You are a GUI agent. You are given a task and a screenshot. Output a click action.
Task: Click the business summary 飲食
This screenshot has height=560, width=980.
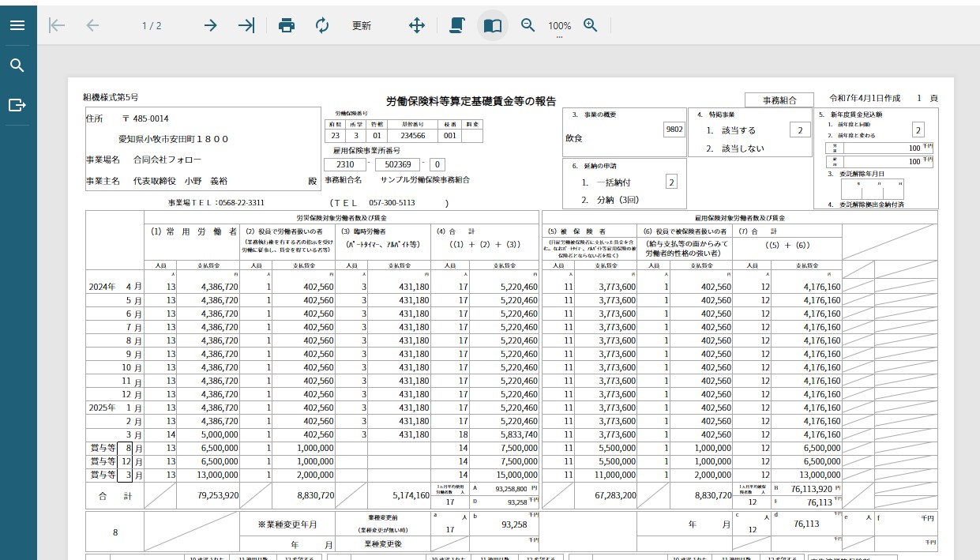574,137
